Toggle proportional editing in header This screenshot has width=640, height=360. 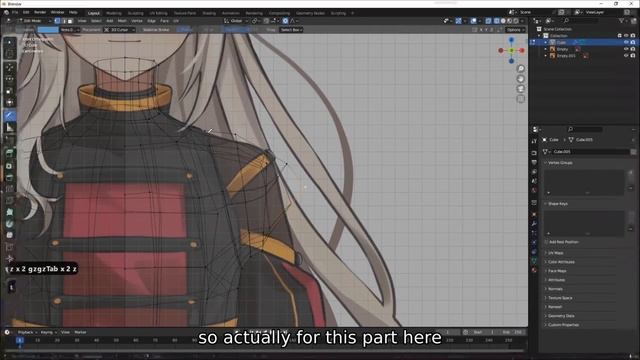[x=285, y=21]
